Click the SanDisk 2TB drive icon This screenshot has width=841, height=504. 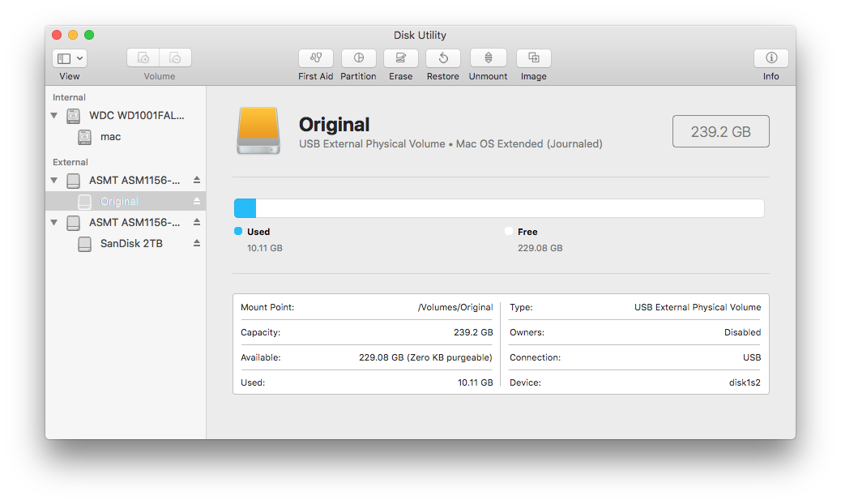[x=85, y=244]
